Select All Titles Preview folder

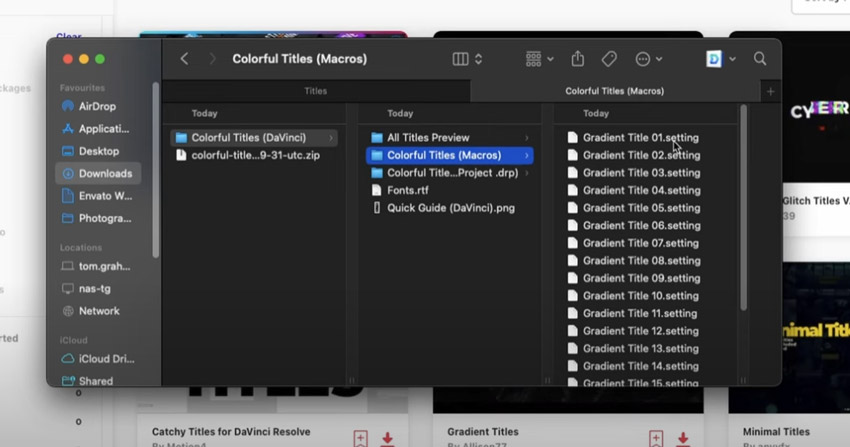click(x=449, y=138)
